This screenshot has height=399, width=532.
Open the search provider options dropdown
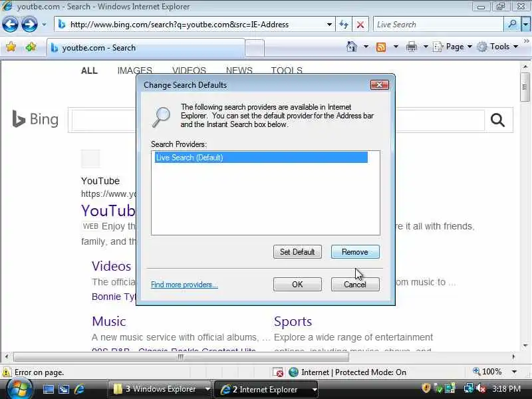(526, 25)
